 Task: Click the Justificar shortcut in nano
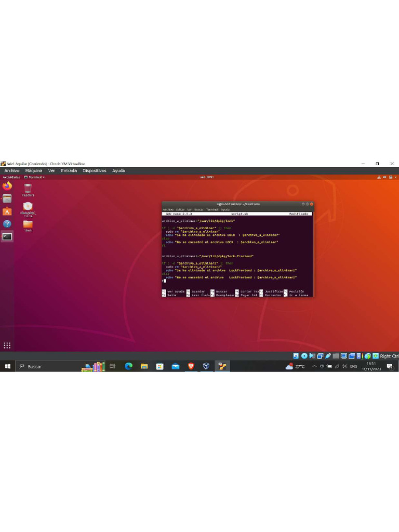click(271, 291)
